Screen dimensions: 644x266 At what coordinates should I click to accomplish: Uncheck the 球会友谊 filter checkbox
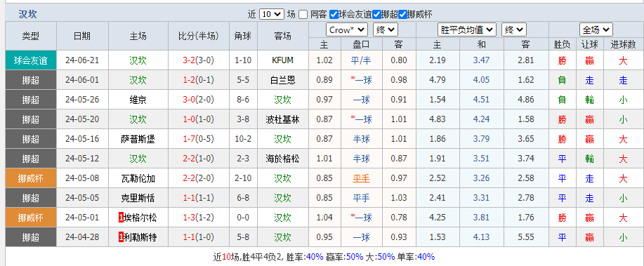point(334,14)
